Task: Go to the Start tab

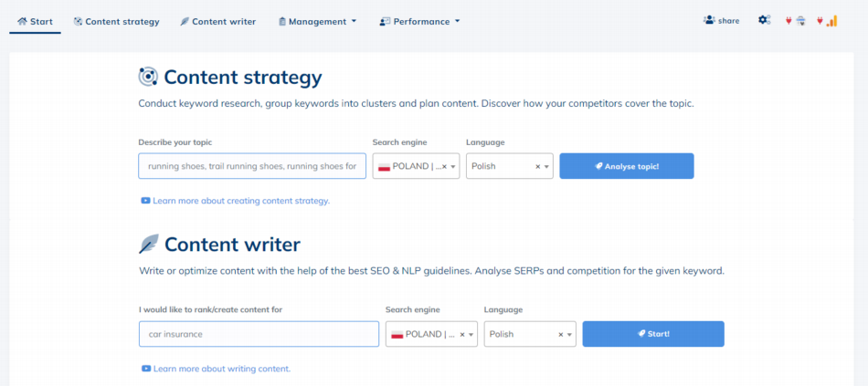Action: pos(35,21)
